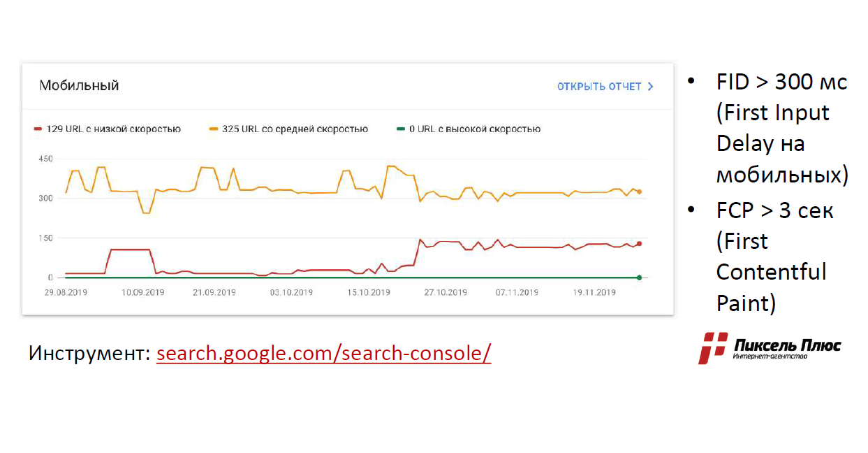The image size is (868, 453).
Task: Click the chevron arrow next to ОТКРЫТЬ ОТЧЕТ
Action: coord(651,87)
